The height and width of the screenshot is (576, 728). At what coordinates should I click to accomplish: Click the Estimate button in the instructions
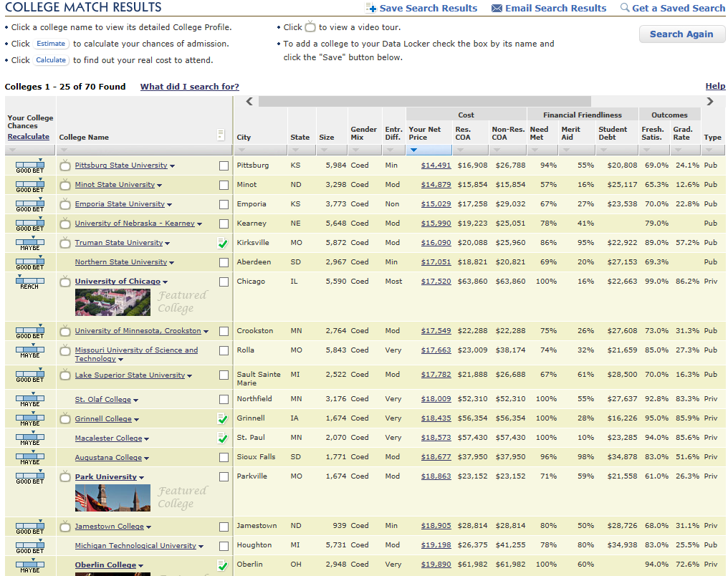pos(51,44)
